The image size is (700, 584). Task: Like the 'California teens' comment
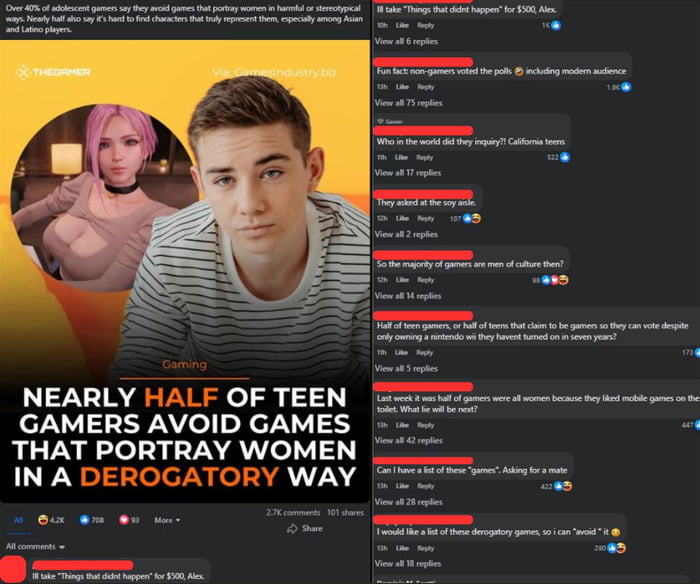401,157
